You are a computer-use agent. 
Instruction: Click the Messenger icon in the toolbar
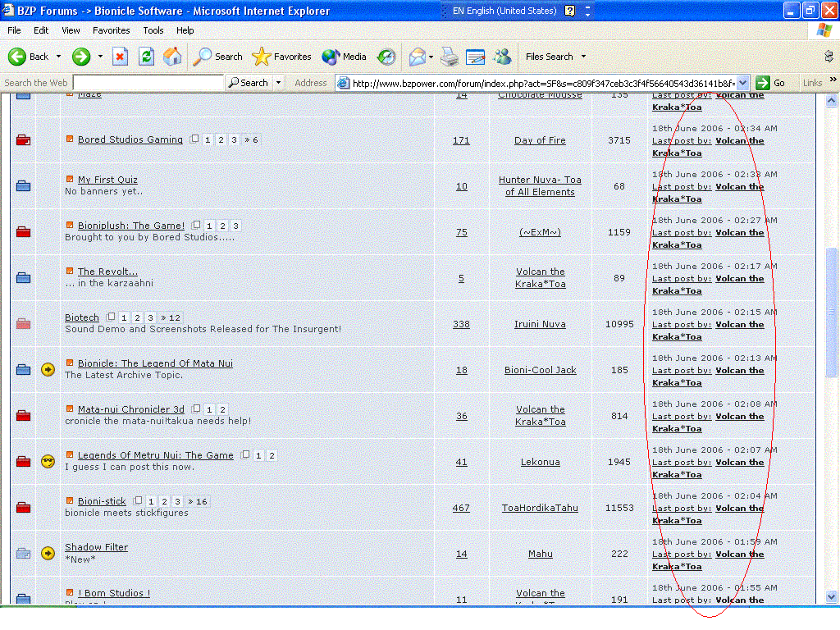coord(503,57)
